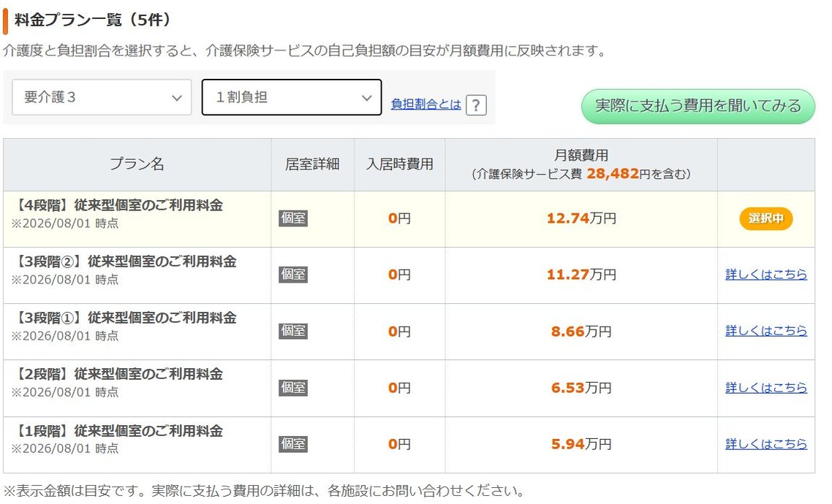This screenshot has height=504, width=832.
Task: Select 【3段階②】従来型個室のご利用料金 plan name
Action: [x=124, y=261]
